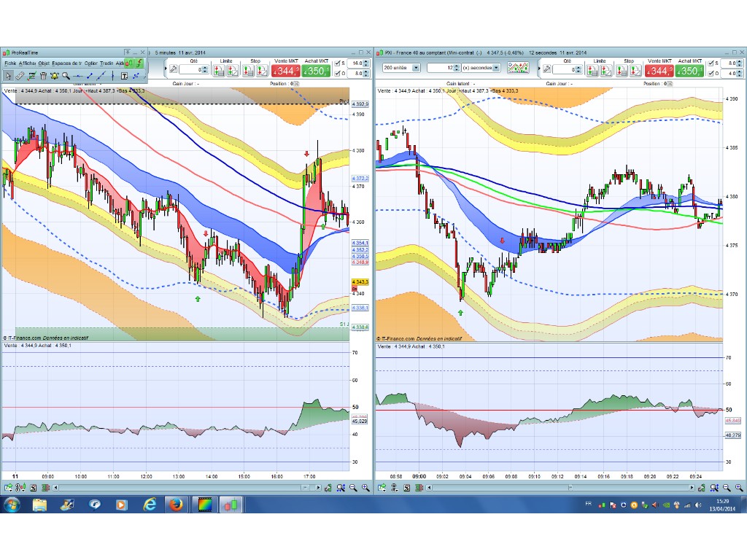Click first Stop order icon in left chart

point(248,71)
